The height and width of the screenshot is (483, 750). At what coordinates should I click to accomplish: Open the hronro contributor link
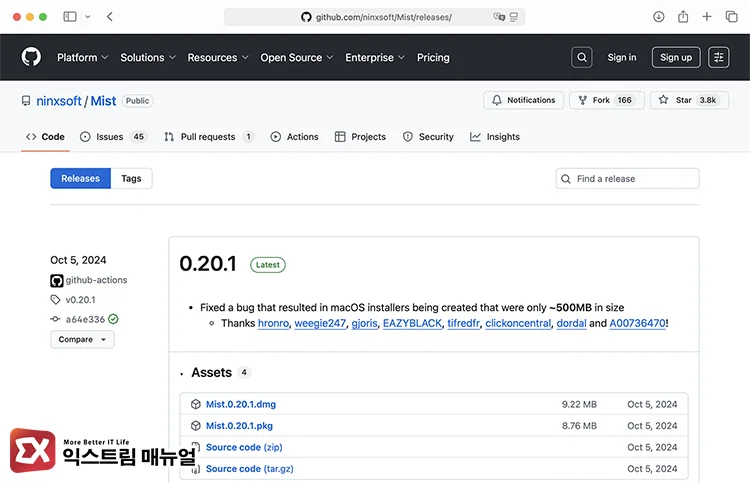pos(273,323)
